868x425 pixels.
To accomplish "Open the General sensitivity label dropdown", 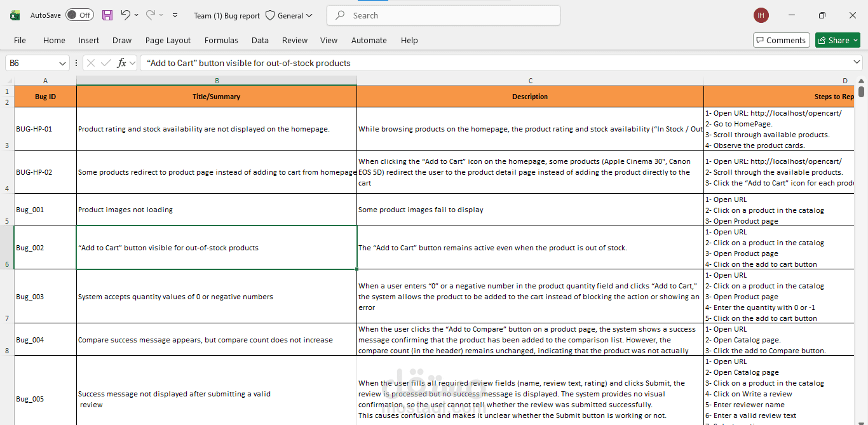I will coord(289,15).
